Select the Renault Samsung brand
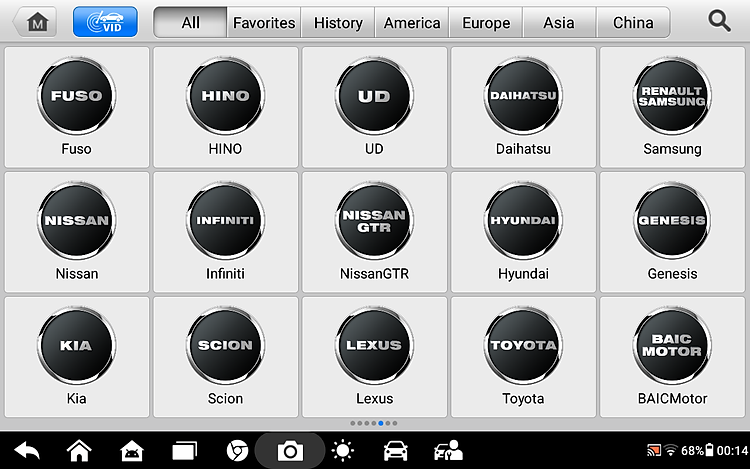750x469 pixels. click(x=672, y=107)
